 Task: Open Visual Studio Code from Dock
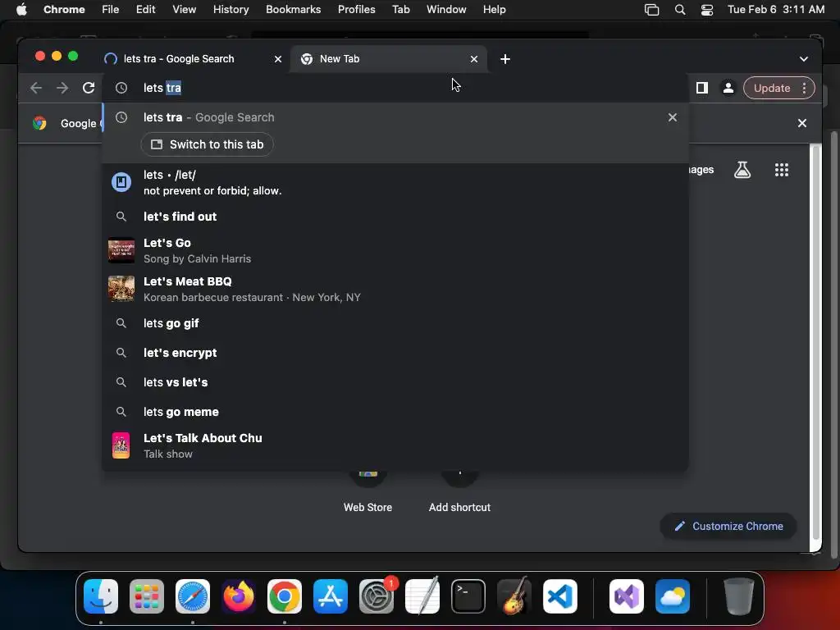click(559, 596)
